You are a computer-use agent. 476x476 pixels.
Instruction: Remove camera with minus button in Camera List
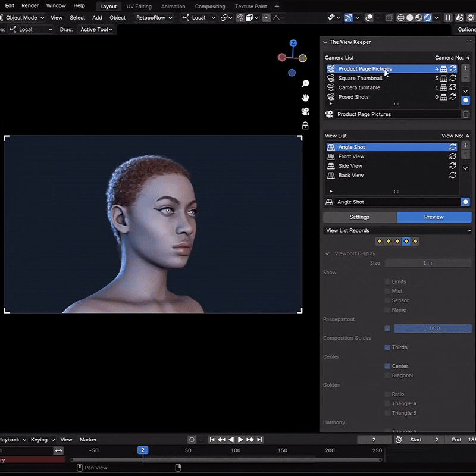[465, 77]
